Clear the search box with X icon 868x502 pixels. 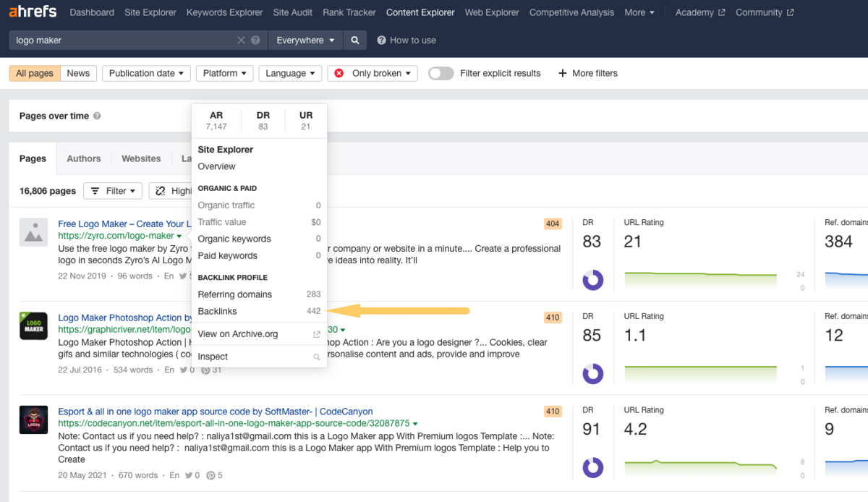pyautogui.click(x=242, y=41)
